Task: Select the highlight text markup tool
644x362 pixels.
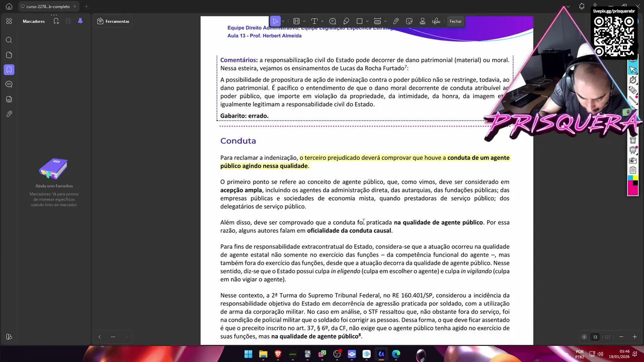Action: pyautogui.click(x=296, y=21)
